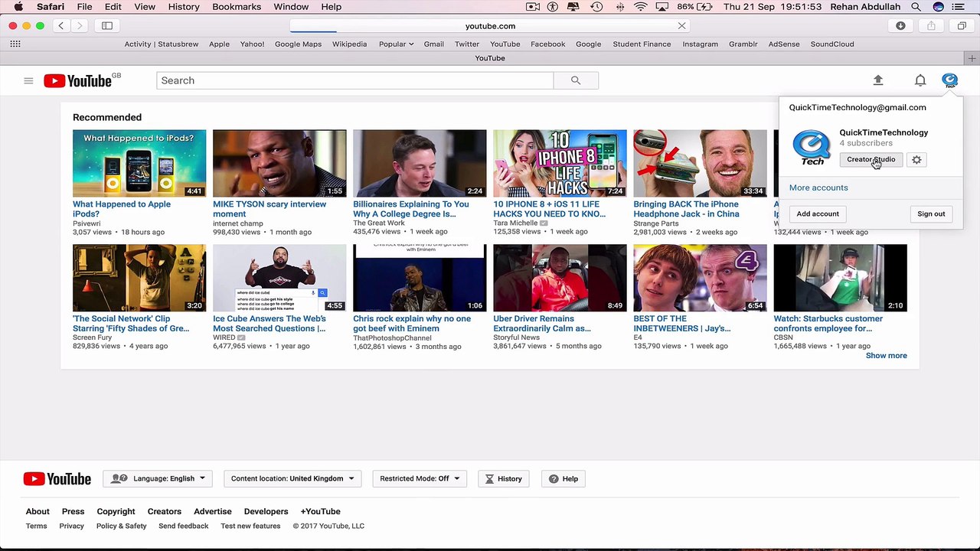Show Top Sites grid in favorites bar
The image size is (980, 551).
tap(15, 44)
